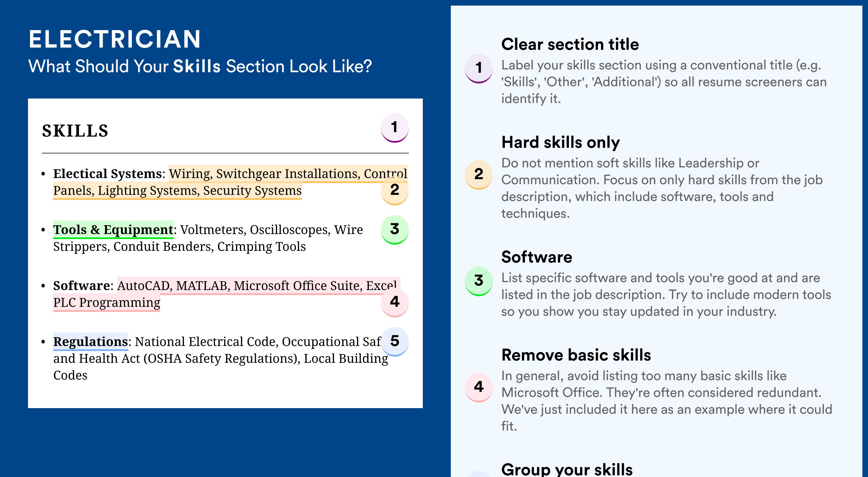
Task: Click the SKILLS section heading
Action: pos(75,131)
